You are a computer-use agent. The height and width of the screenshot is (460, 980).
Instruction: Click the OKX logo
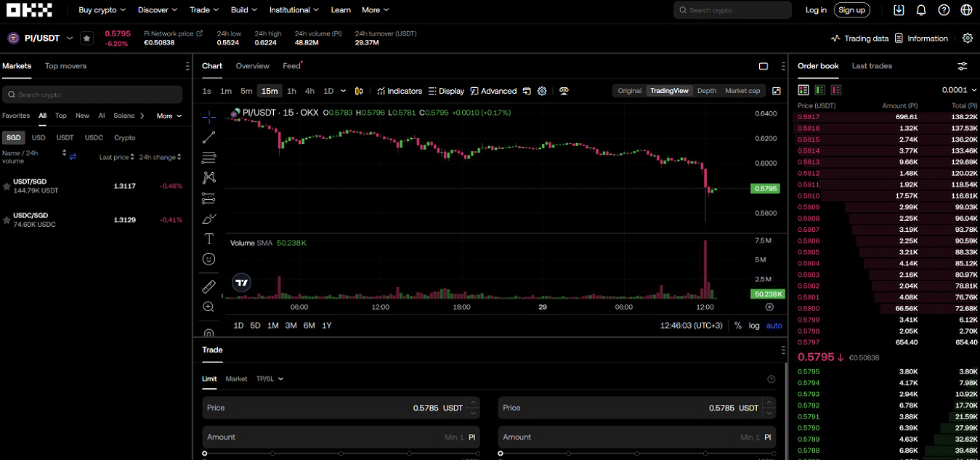click(30, 10)
